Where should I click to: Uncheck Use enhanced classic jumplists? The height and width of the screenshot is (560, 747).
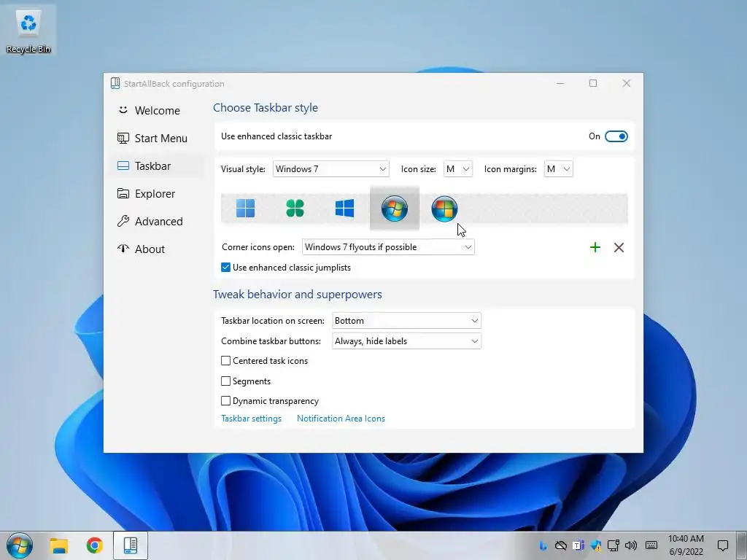[x=226, y=268]
